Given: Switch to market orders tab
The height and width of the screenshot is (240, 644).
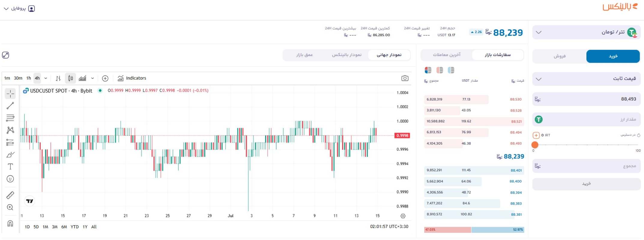Looking at the screenshot, I should pos(497,55).
